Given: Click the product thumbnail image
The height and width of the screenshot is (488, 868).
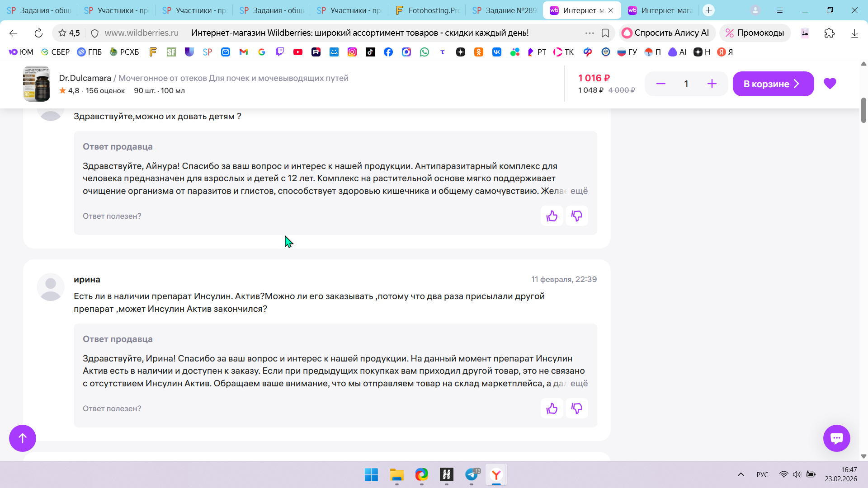Looking at the screenshot, I should [x=37, y=84].
